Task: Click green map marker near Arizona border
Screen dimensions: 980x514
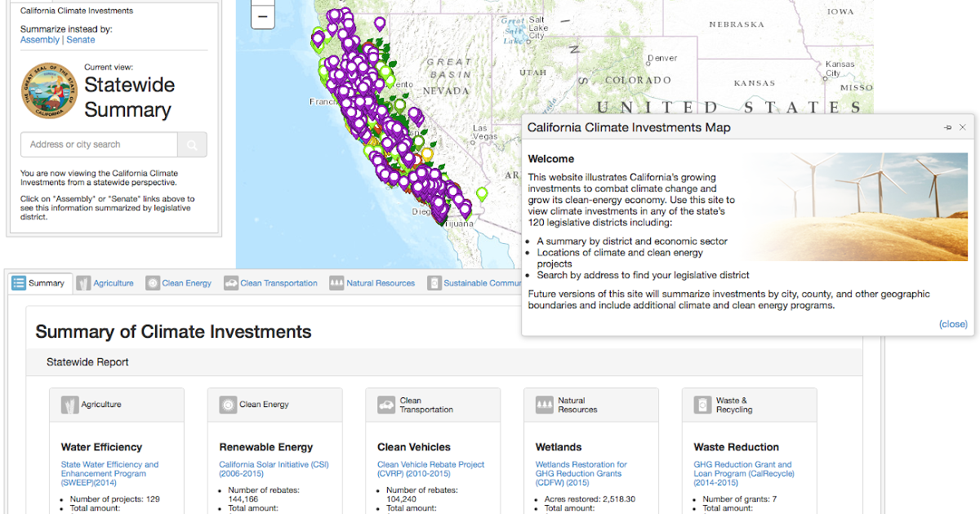Action: [482, 194]
